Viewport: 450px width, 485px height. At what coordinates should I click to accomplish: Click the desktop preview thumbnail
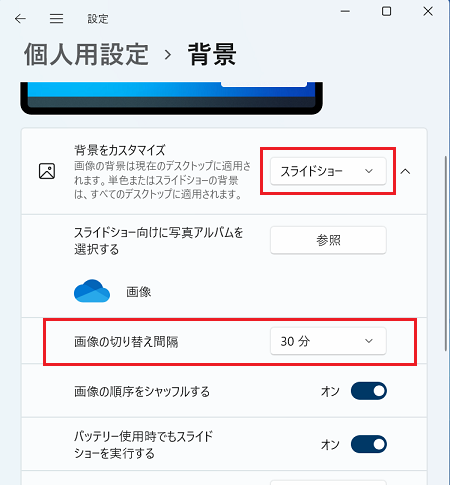click(171, 98)
